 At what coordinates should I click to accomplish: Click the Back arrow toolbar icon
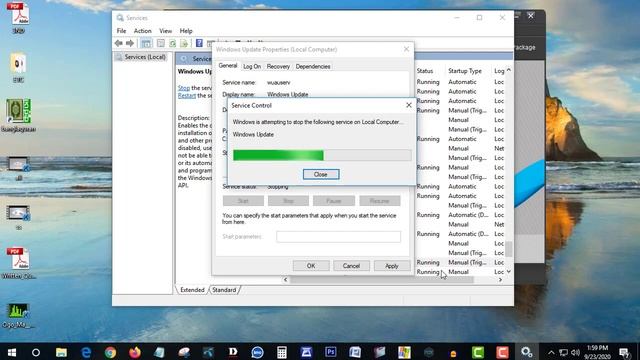[119, 43]
